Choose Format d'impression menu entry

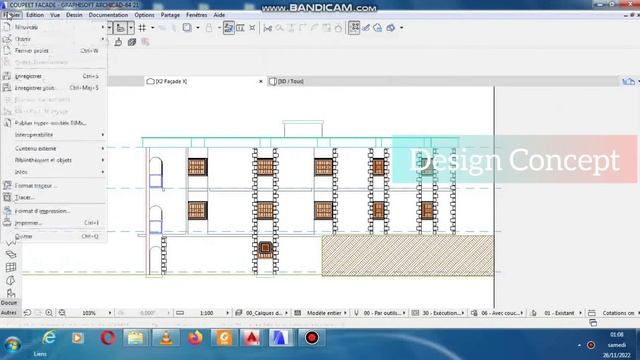click(x=54, y=211)
